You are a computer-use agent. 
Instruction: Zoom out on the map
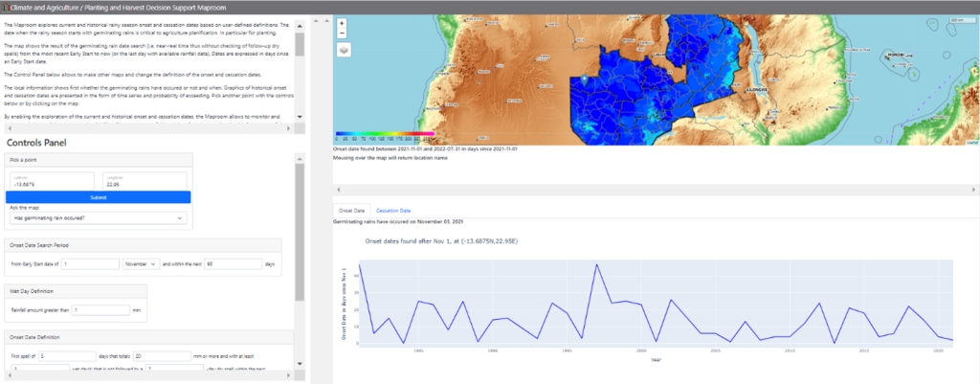(343, 34)
